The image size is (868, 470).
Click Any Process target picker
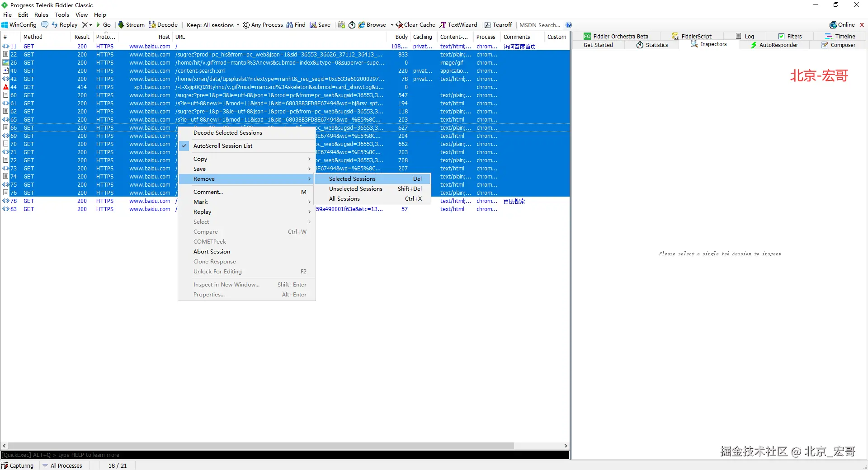pyautogui.click(x=263, y=25)
